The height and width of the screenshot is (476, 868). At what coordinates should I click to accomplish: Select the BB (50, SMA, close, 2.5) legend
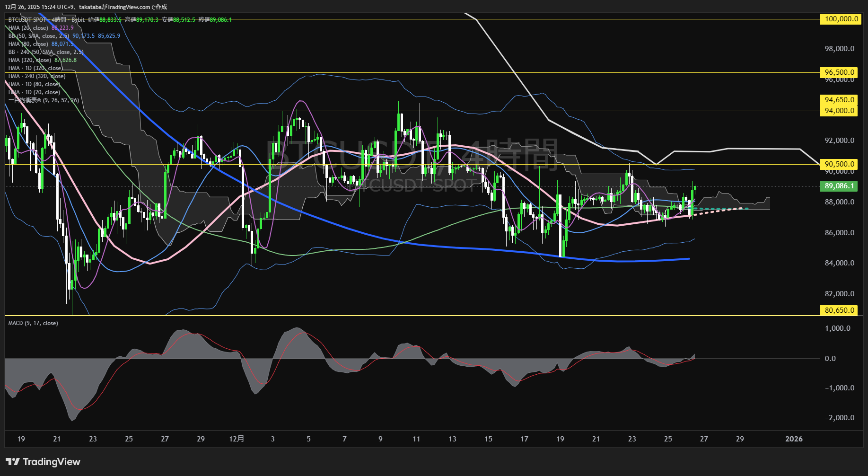(39, 36)
